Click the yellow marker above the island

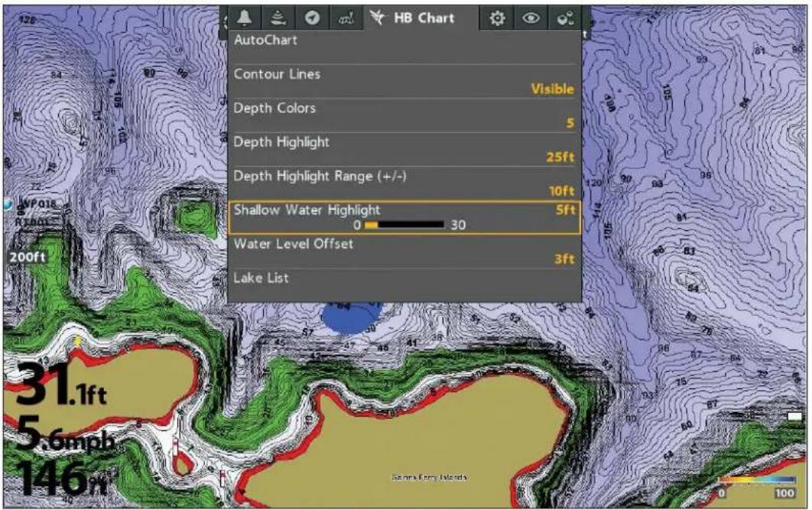click(x=78, y=341)
